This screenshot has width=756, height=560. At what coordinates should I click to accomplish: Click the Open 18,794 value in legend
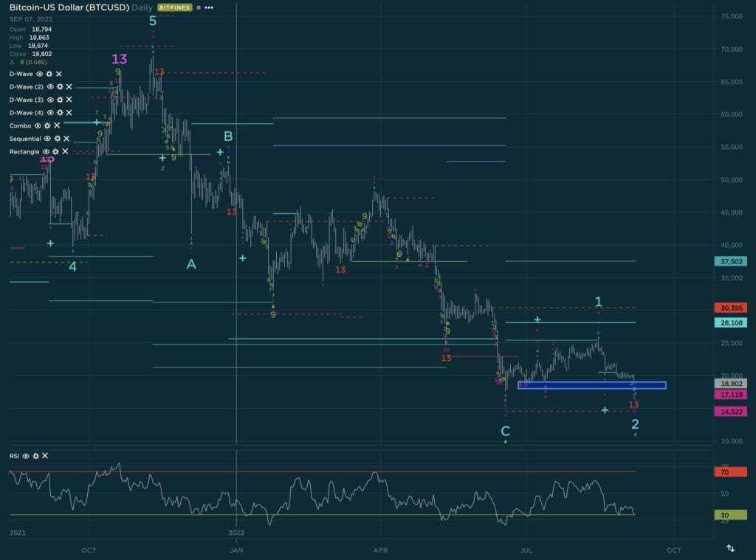click(42, 29)
